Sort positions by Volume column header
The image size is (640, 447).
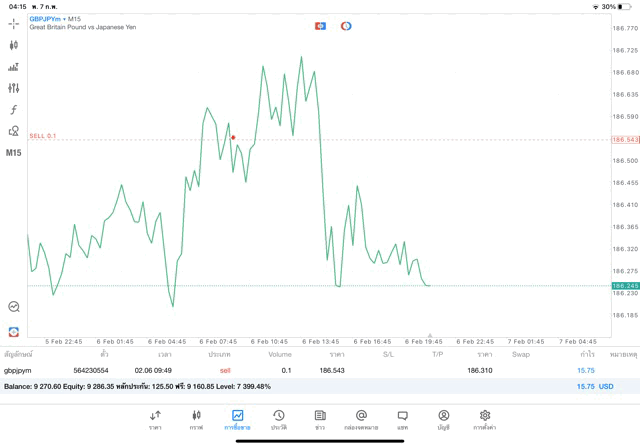280,354
